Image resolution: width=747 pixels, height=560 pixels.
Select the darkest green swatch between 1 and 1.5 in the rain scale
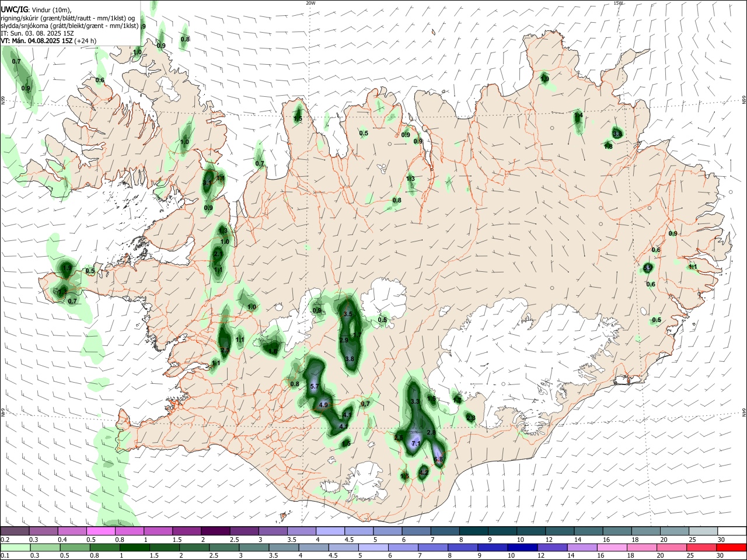(x=134, y=547)
